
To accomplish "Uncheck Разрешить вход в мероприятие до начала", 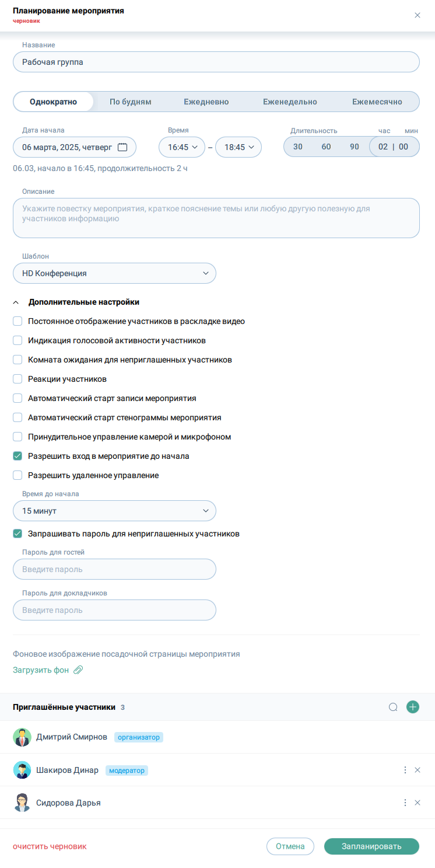I will 17,456.
